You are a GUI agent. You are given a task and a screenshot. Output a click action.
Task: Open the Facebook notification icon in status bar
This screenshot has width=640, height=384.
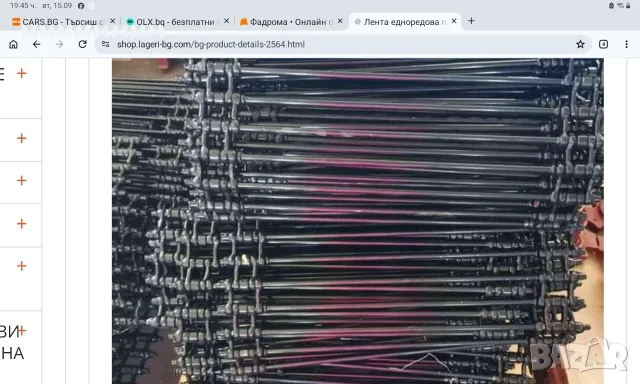81,6
